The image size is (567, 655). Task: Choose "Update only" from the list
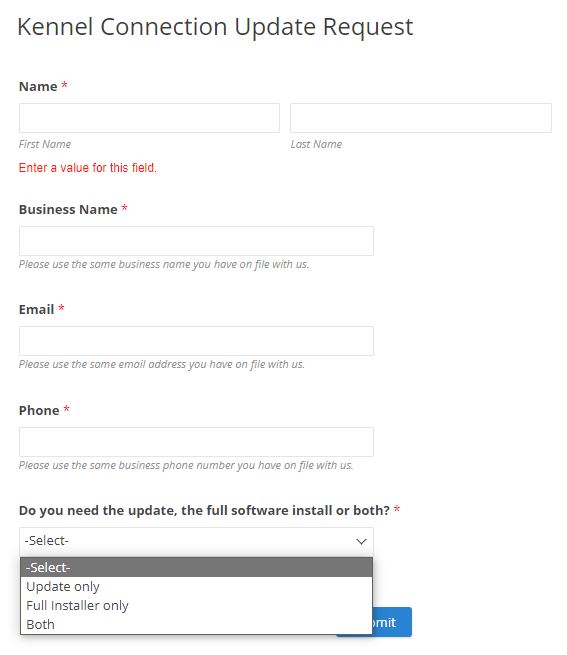[196, 586]
